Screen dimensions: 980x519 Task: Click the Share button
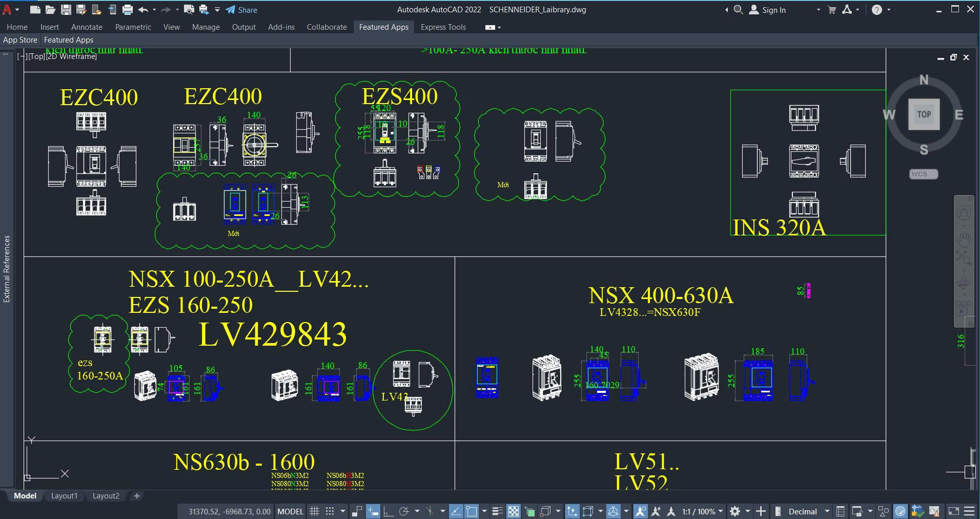pos(241,10)
